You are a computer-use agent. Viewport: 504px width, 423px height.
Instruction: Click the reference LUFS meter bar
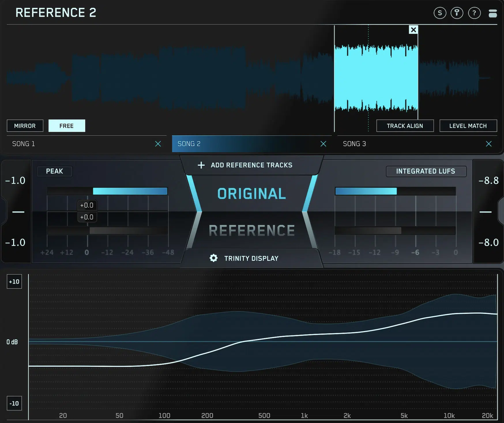(x=395, y=231)
